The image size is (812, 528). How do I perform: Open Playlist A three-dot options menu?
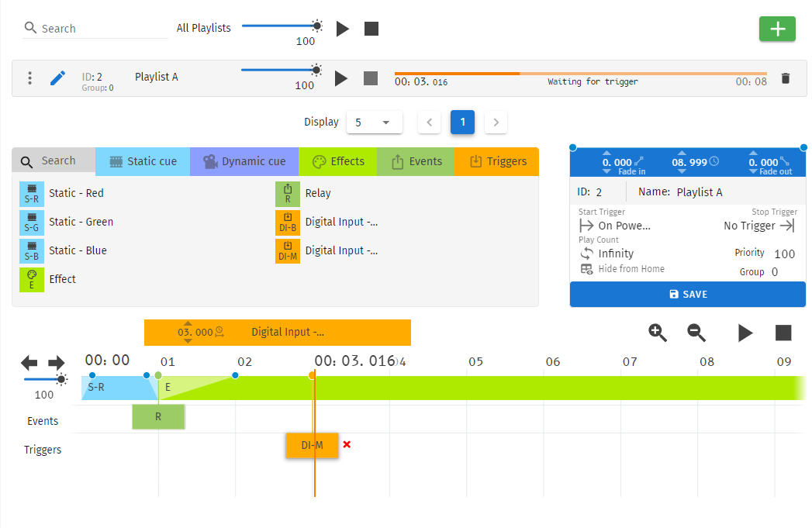tap(30, 78)
